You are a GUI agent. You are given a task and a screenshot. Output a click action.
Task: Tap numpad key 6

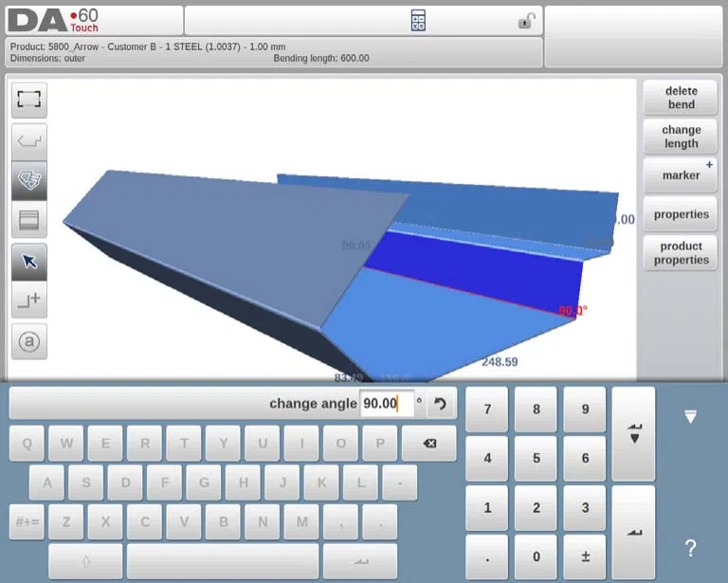tap(585, 459)
